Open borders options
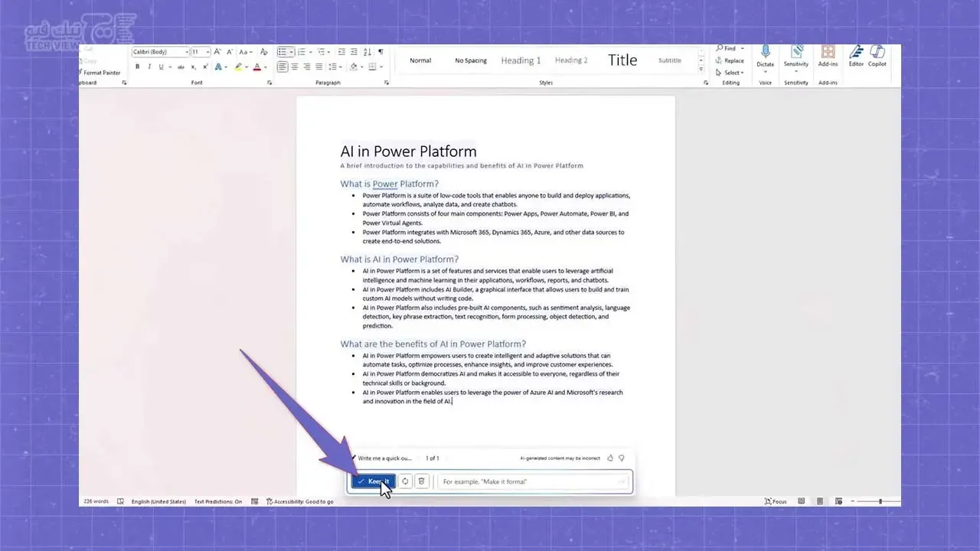 click(x=373, y=67)
